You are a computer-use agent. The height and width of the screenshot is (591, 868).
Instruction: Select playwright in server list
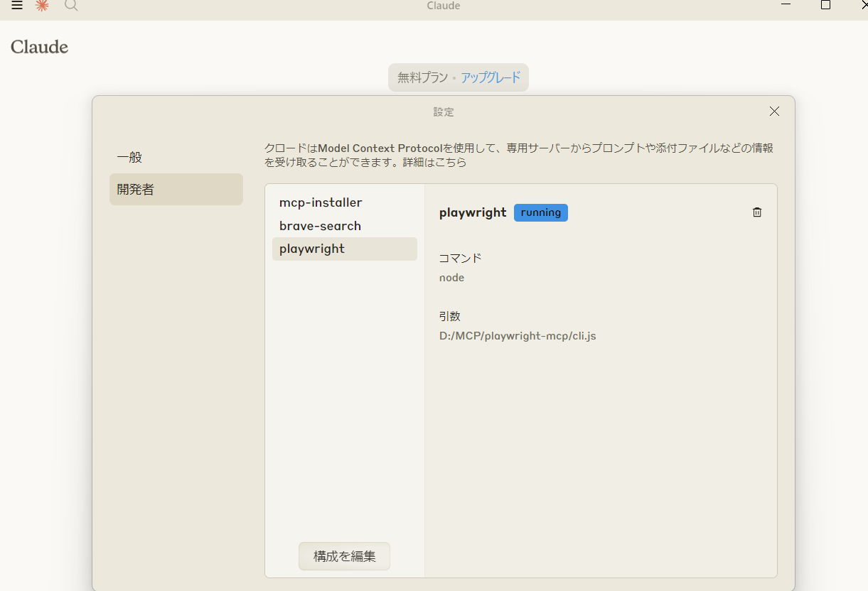(x=345, y=249)
